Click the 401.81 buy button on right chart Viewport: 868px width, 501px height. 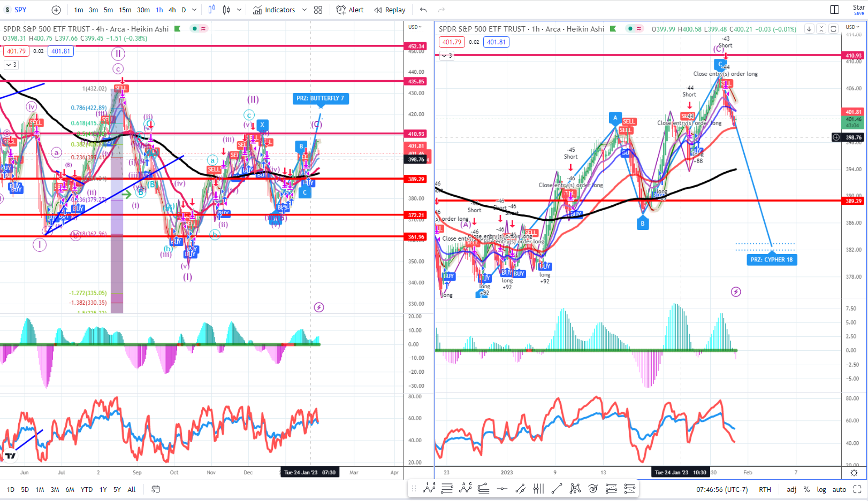[x=496, y=42]
